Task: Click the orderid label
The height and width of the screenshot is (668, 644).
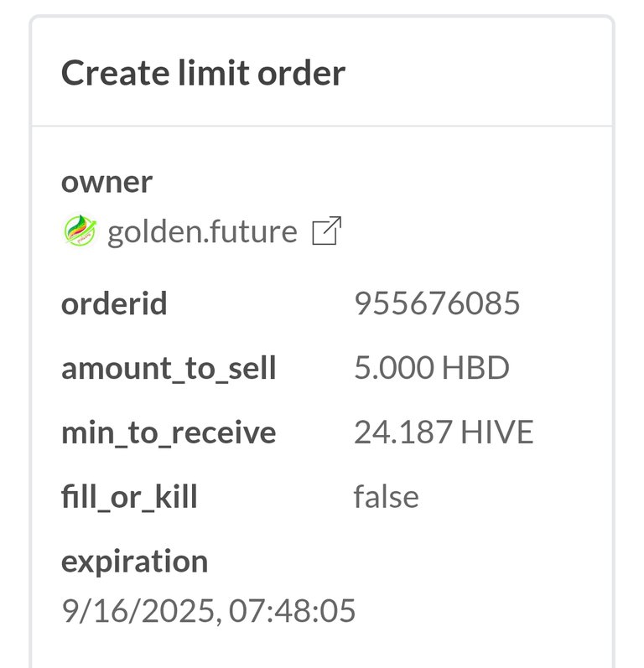Action: (114, 303)
